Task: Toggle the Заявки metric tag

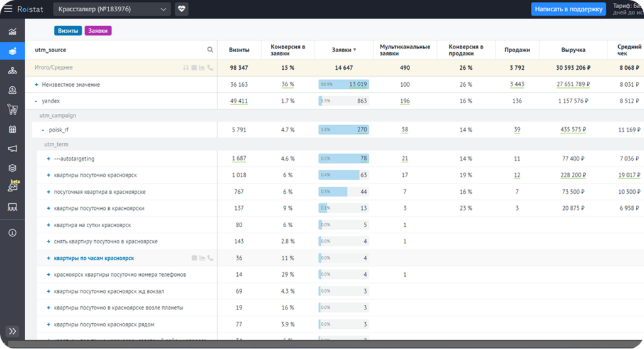Action: pos(97,31)
